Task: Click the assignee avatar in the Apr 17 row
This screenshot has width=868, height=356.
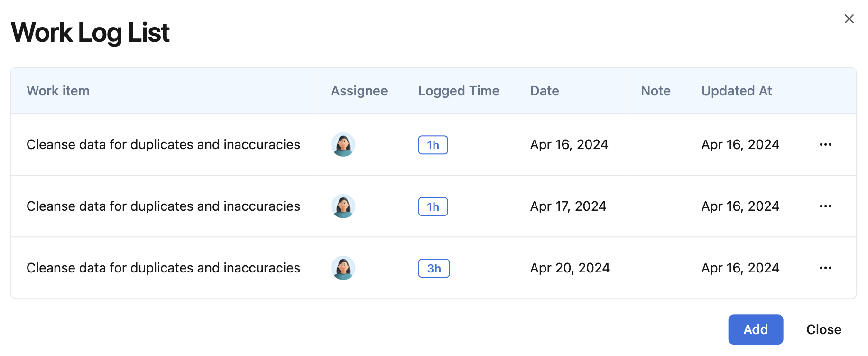Action: (x=343, y=206)
